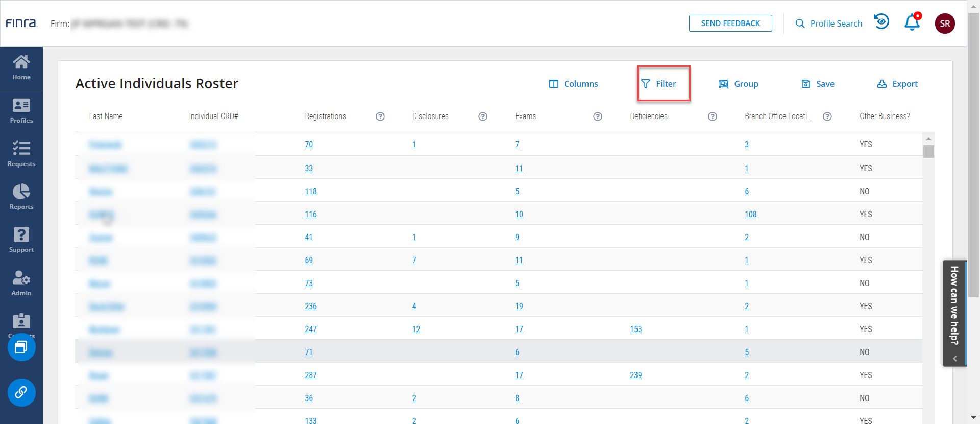This screenshot has width=980, height=424.
Task: Open the Support sidebar icon
Action: (21, 240)
